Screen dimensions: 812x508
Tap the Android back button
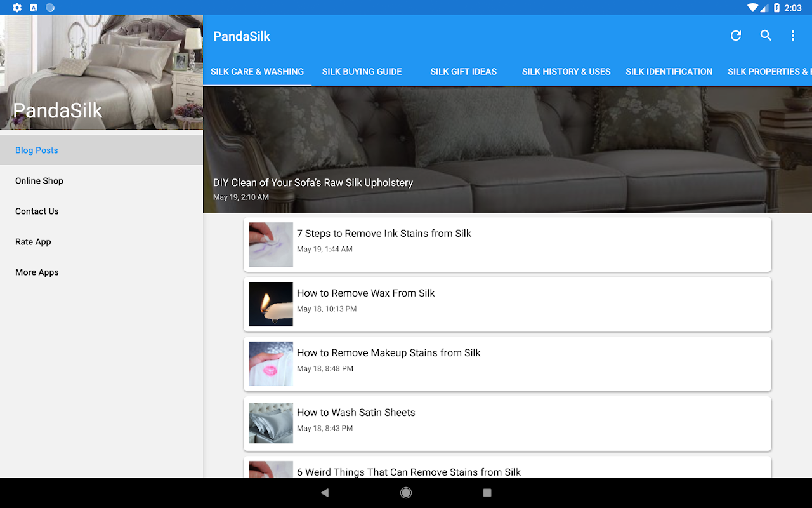pos(325,493)
